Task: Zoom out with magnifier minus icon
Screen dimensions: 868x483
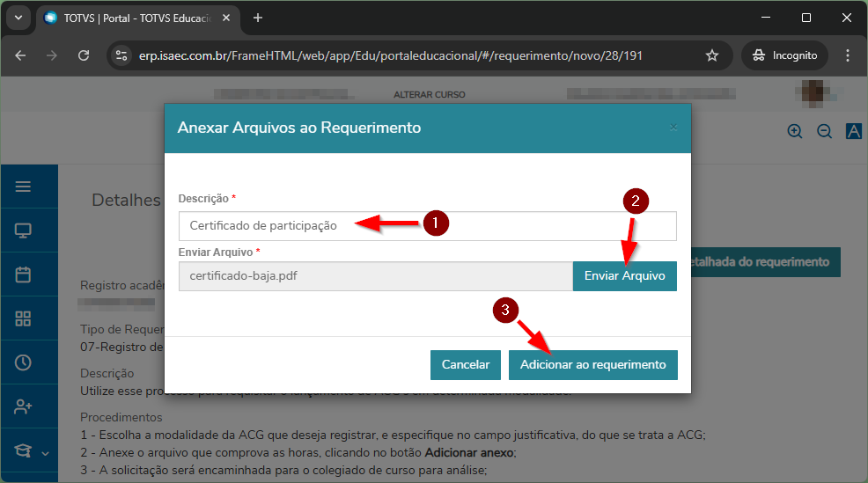Action: 824,131
